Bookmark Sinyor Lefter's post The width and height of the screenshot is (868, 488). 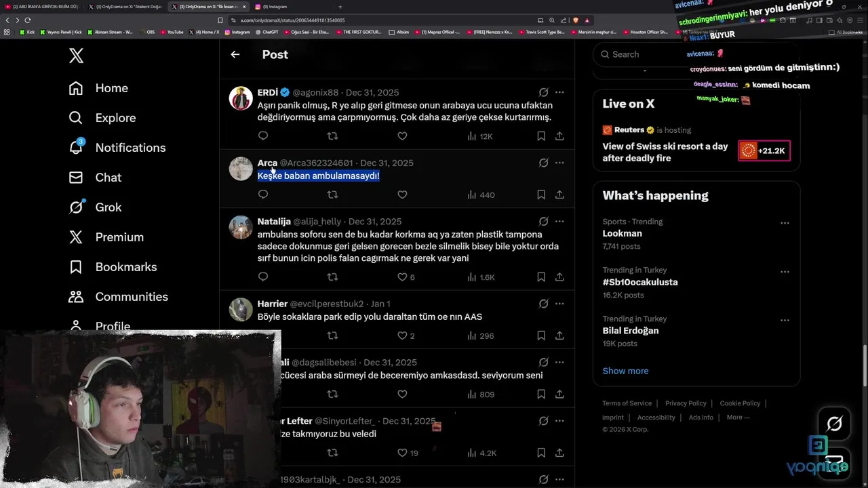coord(541,453)
